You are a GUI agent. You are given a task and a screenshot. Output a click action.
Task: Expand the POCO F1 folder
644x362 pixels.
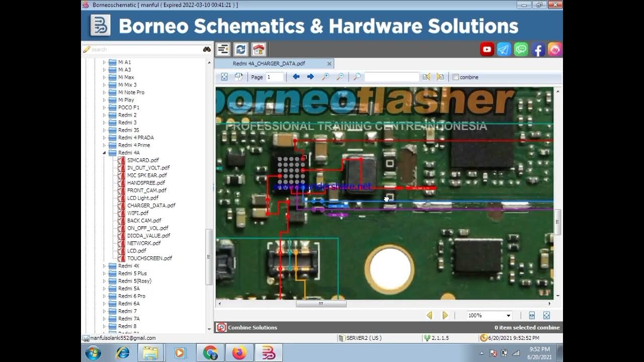[x=105, y=108]
